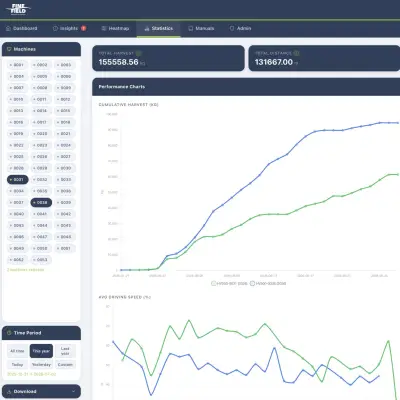Viewport: 400px width, 400px height.
Task: Choose the All time period
Action: [x=17, y=351]
